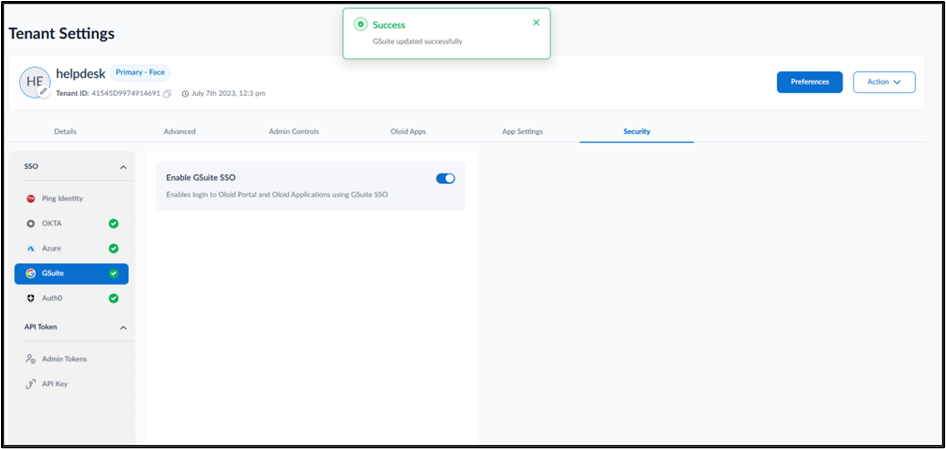This screenshot has width=946, height=449.
Task: Click the Tenant Settings heading
Action: pyautogui.click(x=62, y=34)
